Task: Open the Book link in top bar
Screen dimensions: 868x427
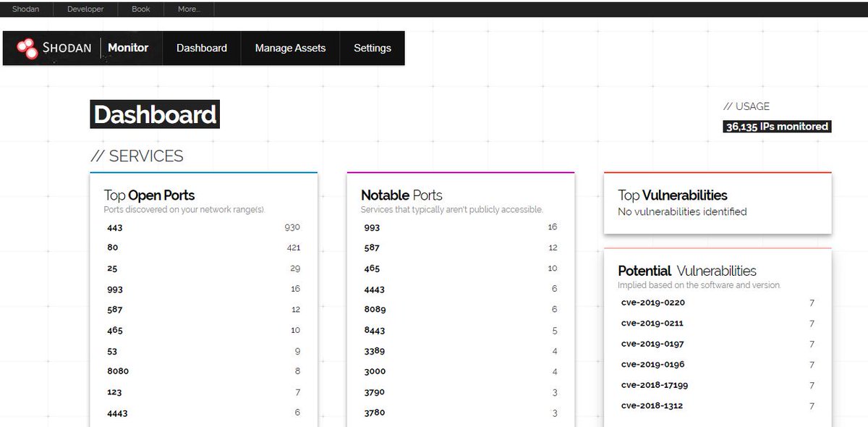Action: [141, 9]
